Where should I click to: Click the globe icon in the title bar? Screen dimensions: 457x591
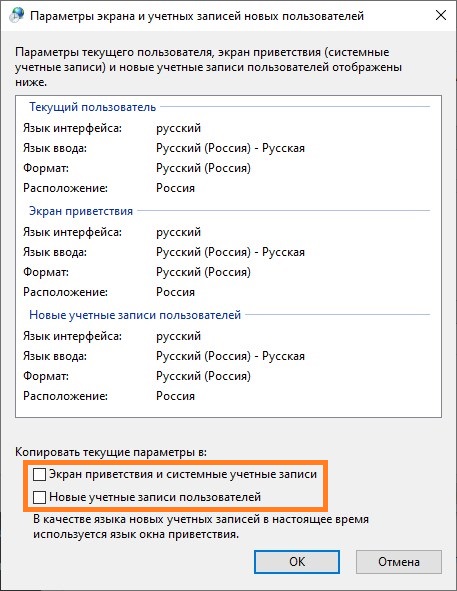pos(16,15)
